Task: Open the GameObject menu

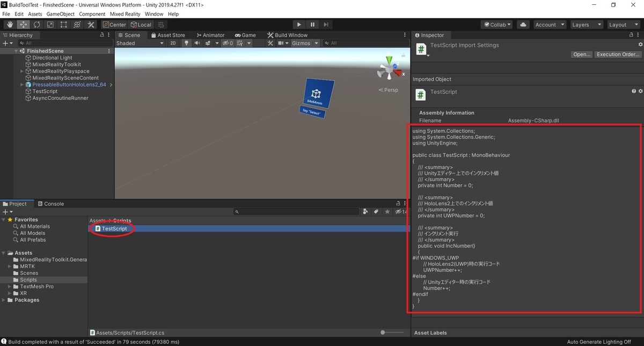Action: [x=61, y=14]
